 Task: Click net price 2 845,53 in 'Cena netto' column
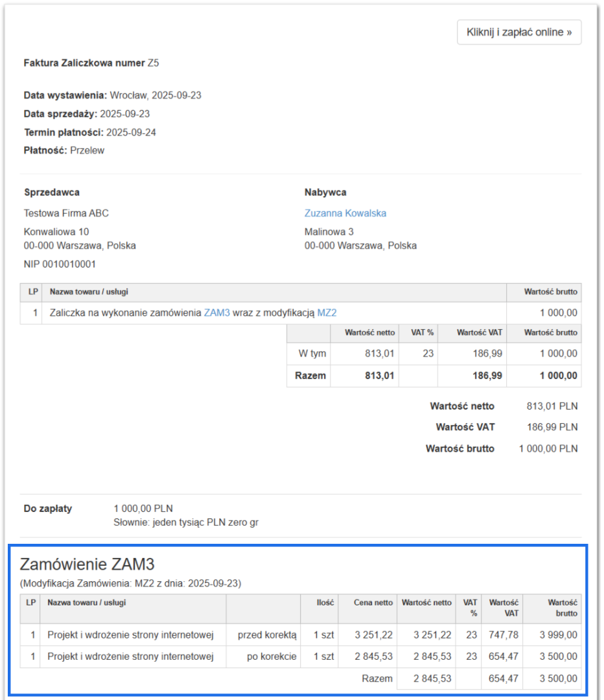point(374,657)
